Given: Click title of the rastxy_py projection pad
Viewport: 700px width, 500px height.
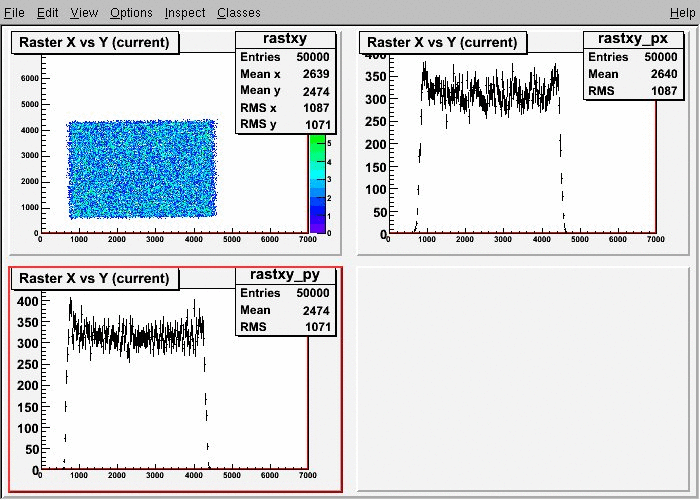Looking at the screenshot, I should [x=95, y=279].
